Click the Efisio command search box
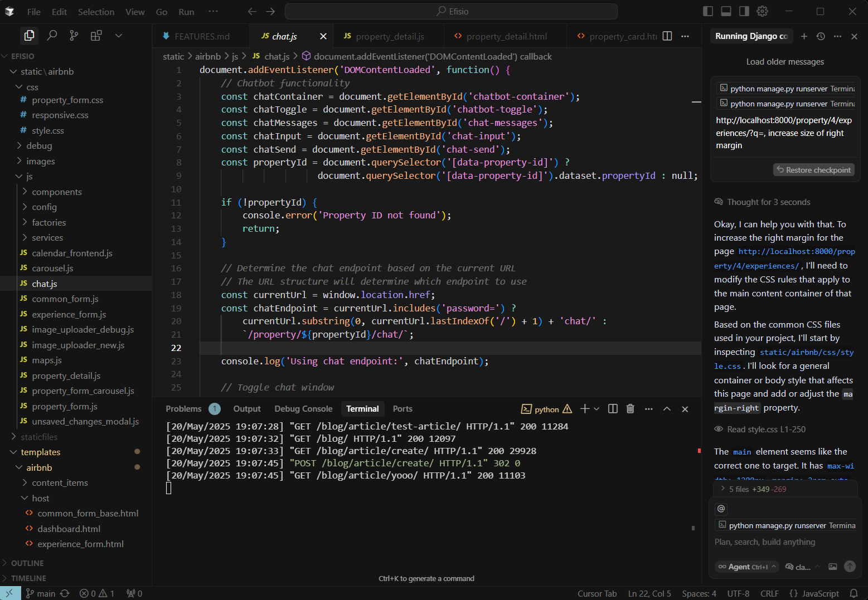The height and width of the screenshot is (600, 868). [451, 11]
